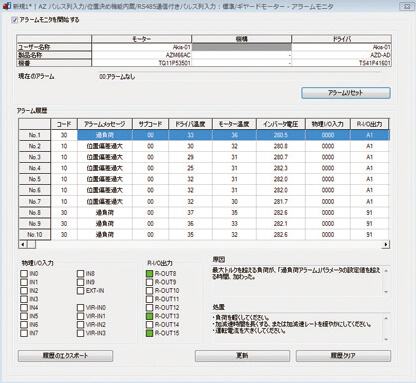Viewport: 416px width, 383px height.
Task: Click the 281.7 inverter voltage cell
Action: point(281,201)
